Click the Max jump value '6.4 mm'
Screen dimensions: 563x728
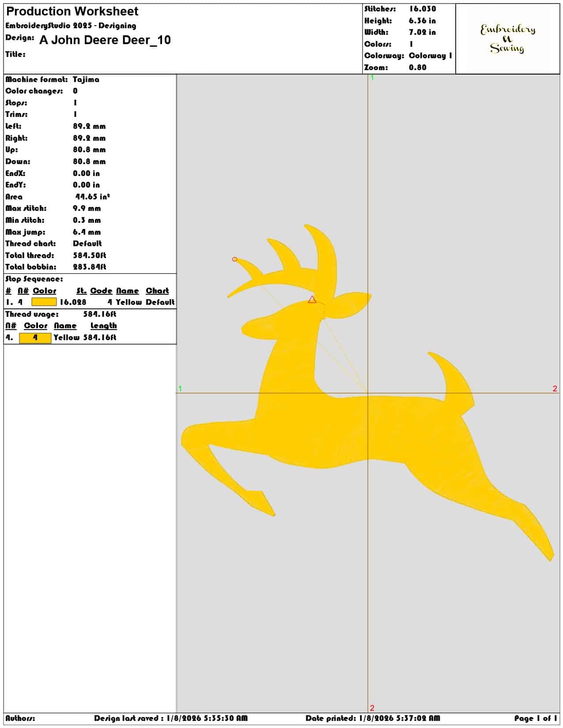click(87, 232)
